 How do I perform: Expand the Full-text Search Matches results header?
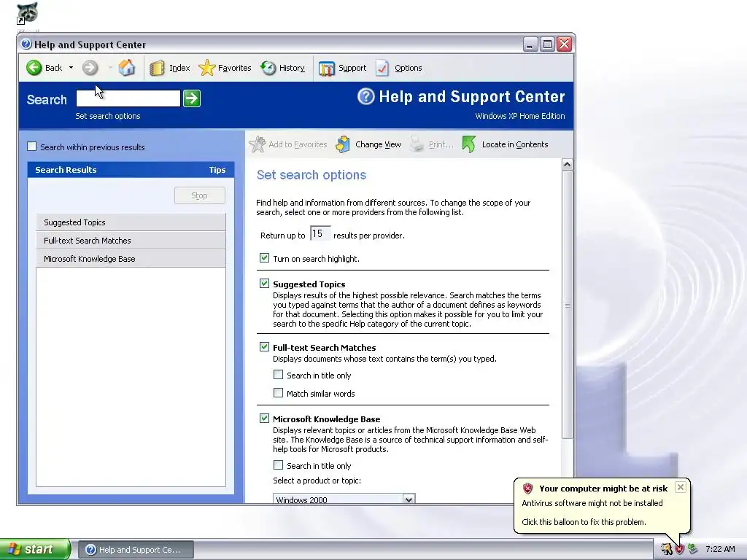click(131, 241)
